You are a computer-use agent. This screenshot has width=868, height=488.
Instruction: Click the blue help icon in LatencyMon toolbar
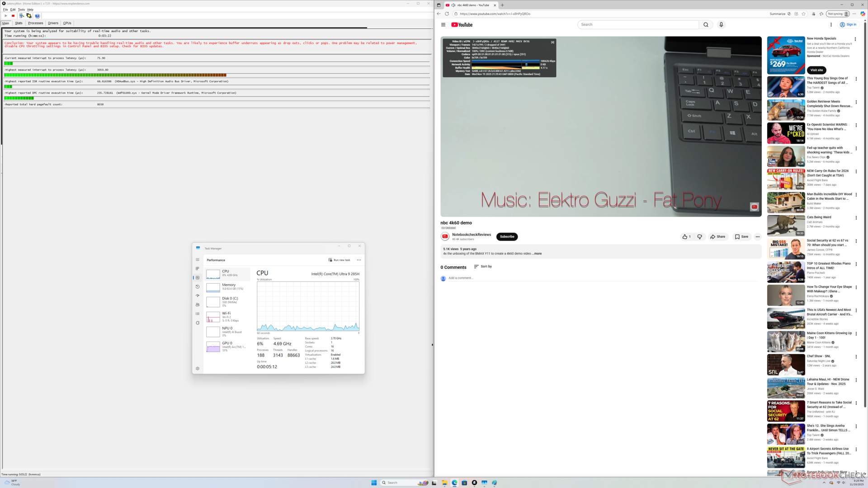tap(38, 16)
